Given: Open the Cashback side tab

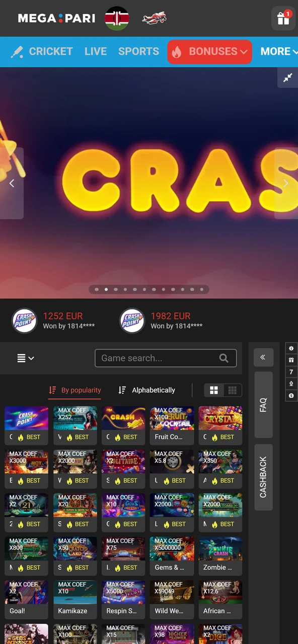Looking at the screenshot, I should (263, 477).
